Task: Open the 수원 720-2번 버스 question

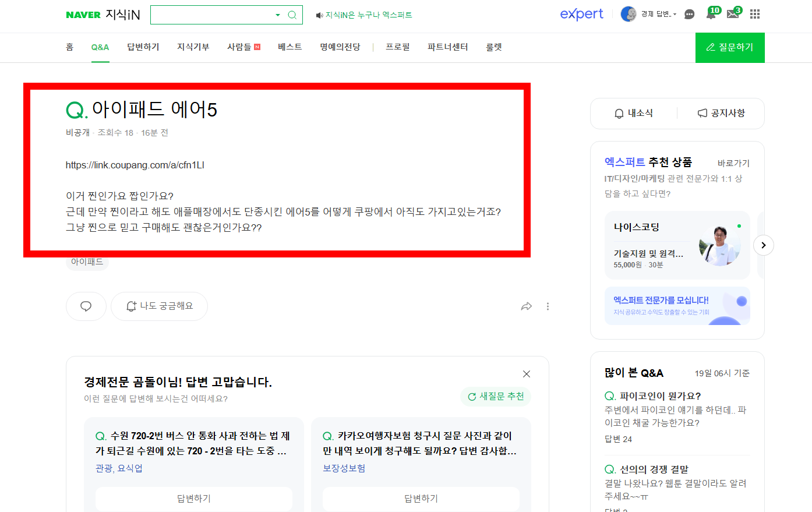Action: (x=193, y=443)
